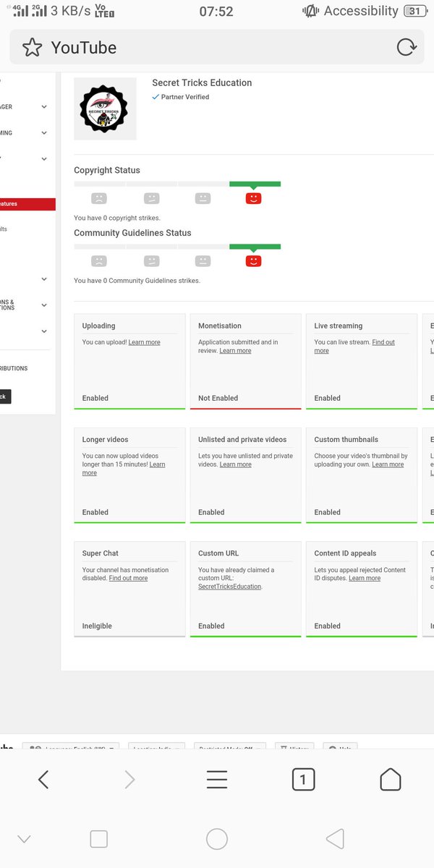Click the "Partner Verified" text
Viewport: 434px width, 868px height.
[185, 97]
